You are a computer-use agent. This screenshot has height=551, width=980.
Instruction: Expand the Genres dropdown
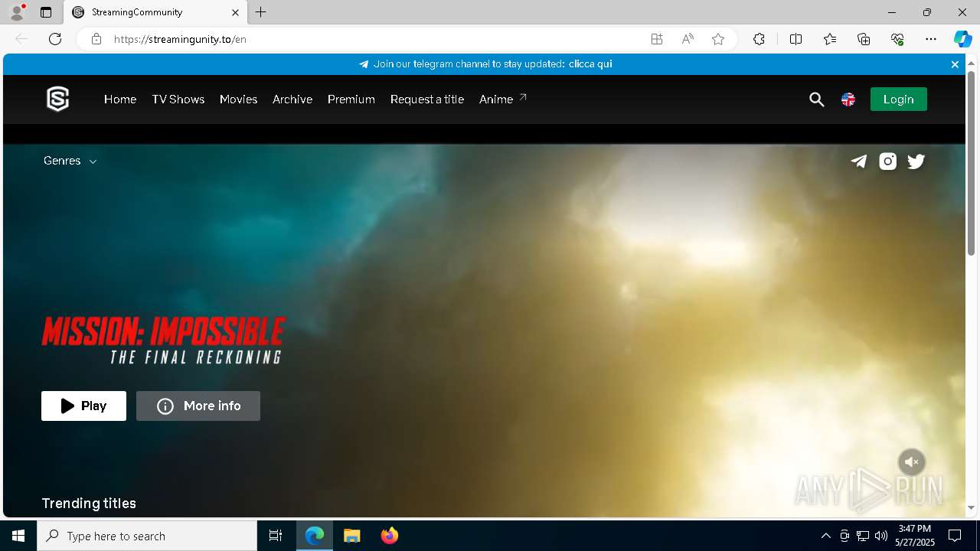tap(70, 161)
